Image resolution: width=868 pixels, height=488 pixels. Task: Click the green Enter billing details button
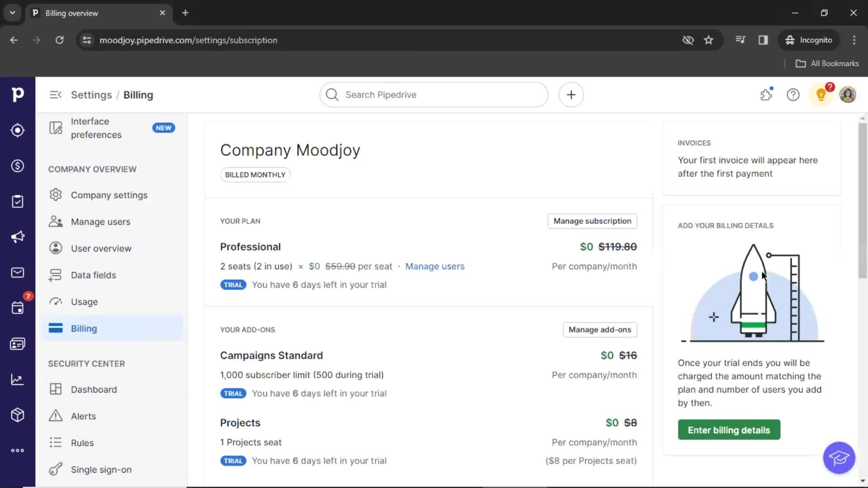click(x=729, y=430)
